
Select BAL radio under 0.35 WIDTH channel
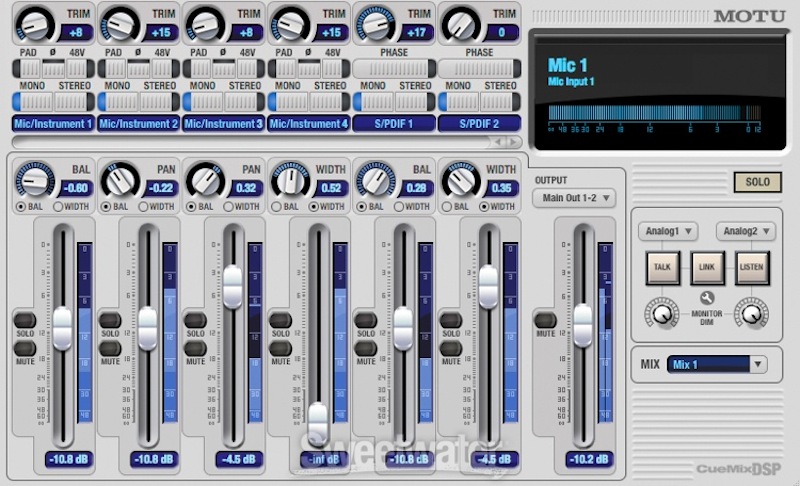(447, 207)
